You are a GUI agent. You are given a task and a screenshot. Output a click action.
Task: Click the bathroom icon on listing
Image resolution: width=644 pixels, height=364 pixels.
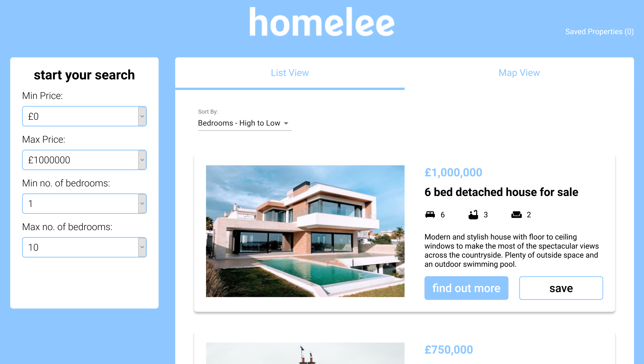[x=473, y=215]
